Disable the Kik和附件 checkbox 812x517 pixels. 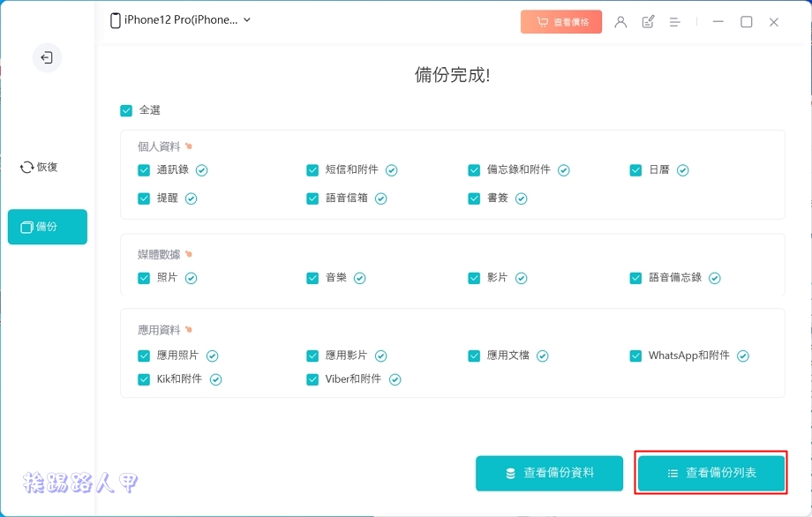144,379
